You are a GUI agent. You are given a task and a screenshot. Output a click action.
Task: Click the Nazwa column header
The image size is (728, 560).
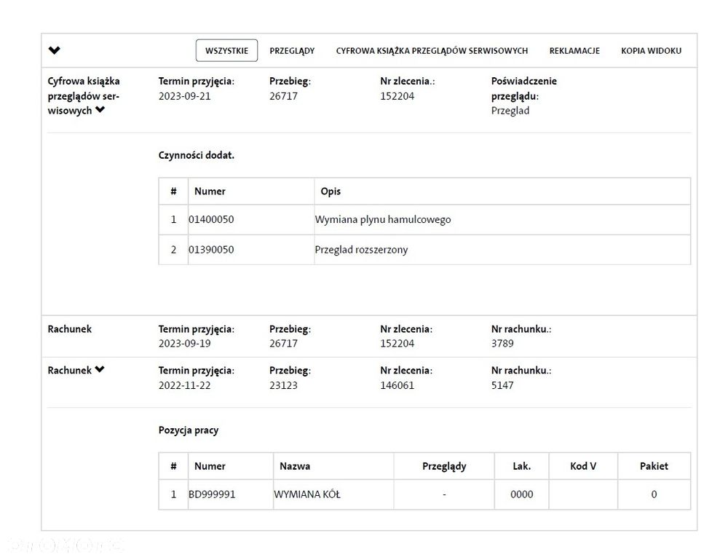tap(295, 466)
